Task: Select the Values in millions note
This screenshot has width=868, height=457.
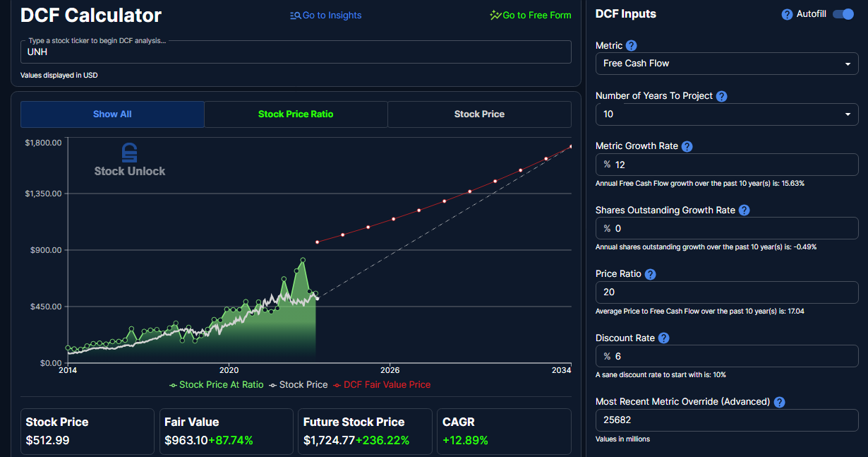Action: click(622, 439)
